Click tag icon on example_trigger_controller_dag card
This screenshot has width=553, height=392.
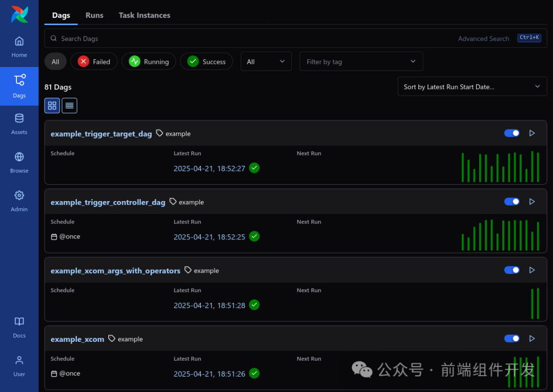click(x=173, y=201)
